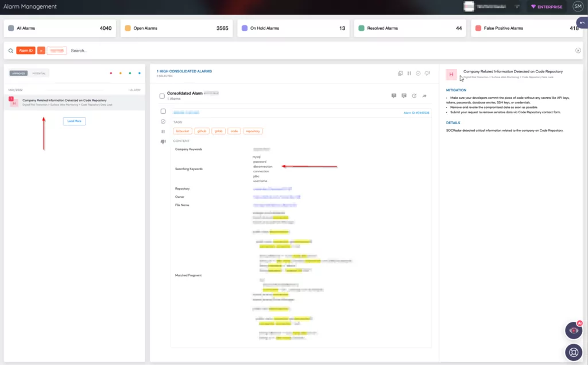The height and width of the screenshot is (365, 588).
Task: Click the Alarm Management page title
Action: tap(30, 6)
